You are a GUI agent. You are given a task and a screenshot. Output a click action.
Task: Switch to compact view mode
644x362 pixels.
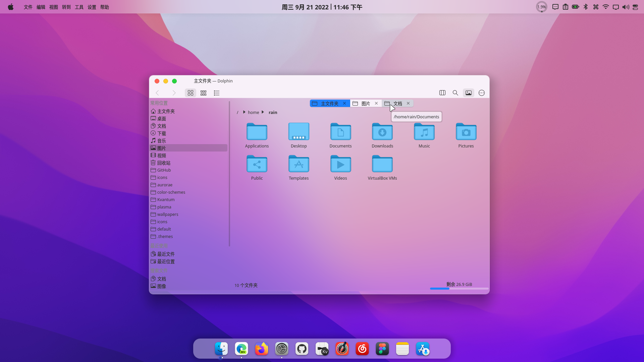pos(203,93)
